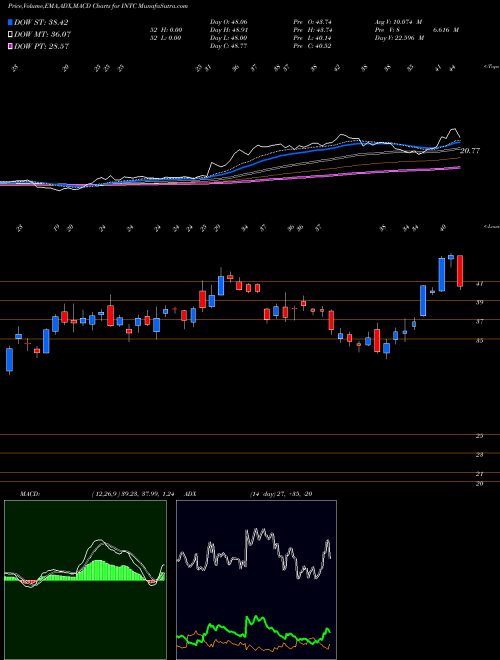Click the Day H high price value
This screenshot has height=660, width=500.
coord(228,30)
